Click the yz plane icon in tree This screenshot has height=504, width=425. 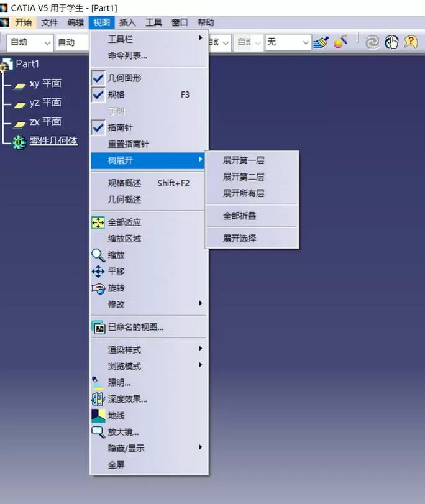coord(20,105)
